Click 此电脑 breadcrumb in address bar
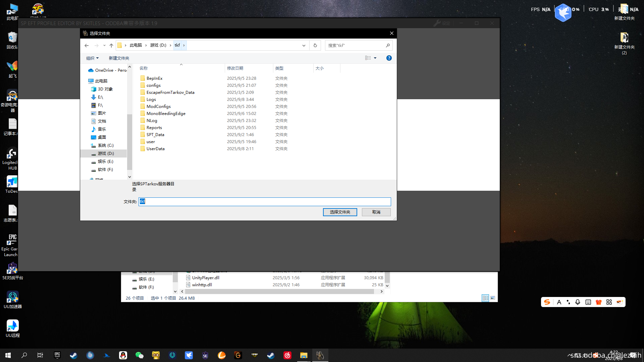The height and width of the screenshot is (362, 644). coord(136,45)
